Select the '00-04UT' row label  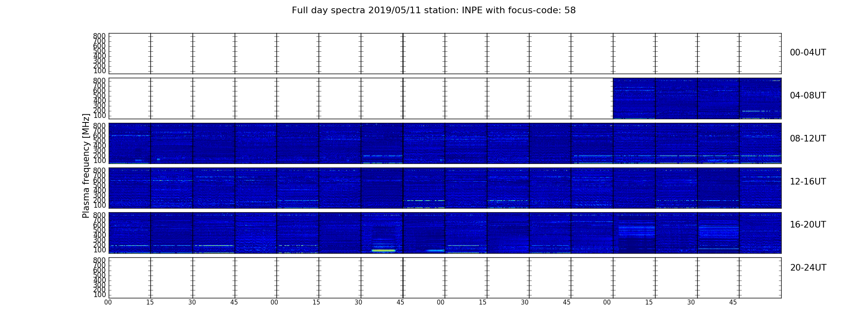pos(808,53)
